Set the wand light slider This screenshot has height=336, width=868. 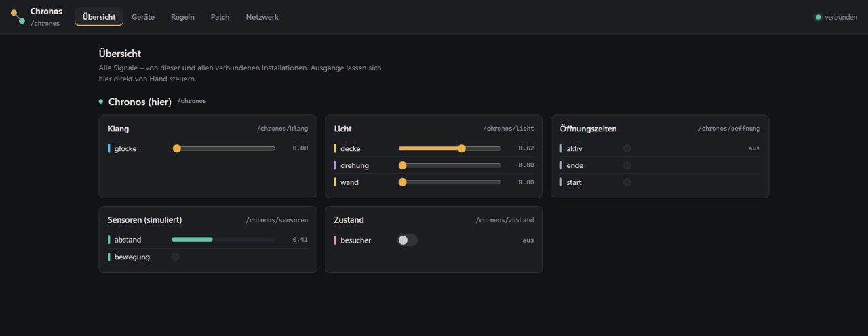point(450,182)
